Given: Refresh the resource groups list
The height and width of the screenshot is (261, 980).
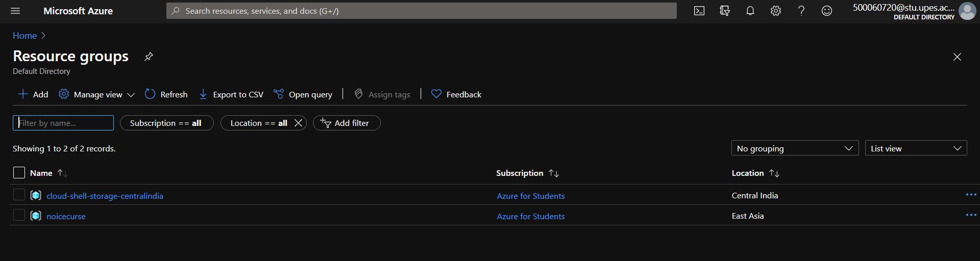Looking at the screenshot, I should coord(166,94).
